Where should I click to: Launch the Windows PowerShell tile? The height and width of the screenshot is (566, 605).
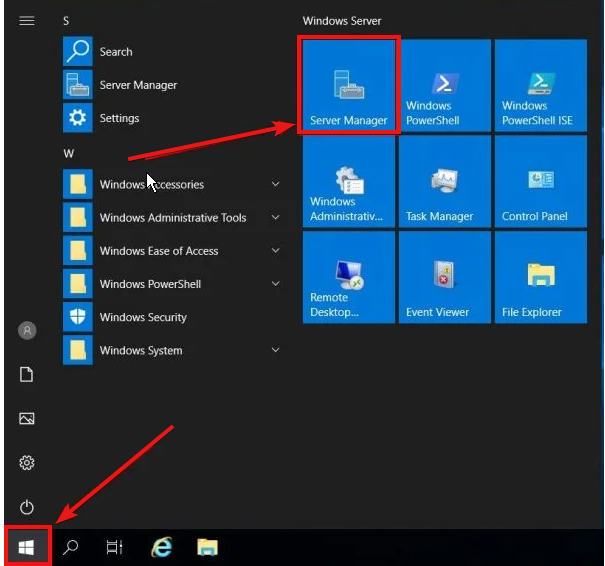[x=443, y=86]
